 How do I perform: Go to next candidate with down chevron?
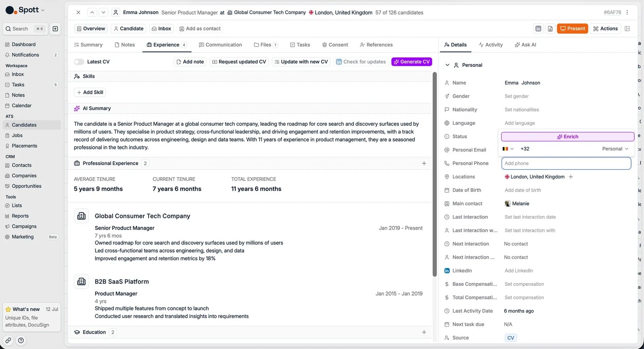[103, 12]
